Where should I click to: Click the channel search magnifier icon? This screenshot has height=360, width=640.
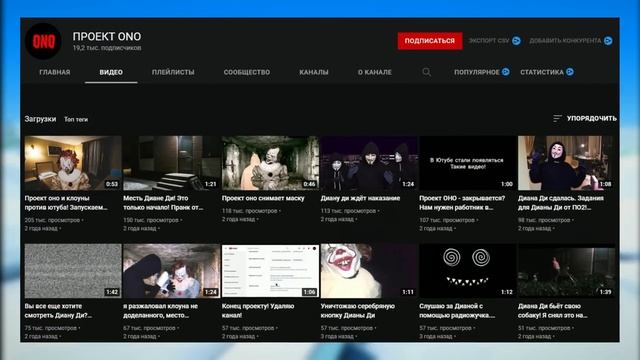pos(427,72)
